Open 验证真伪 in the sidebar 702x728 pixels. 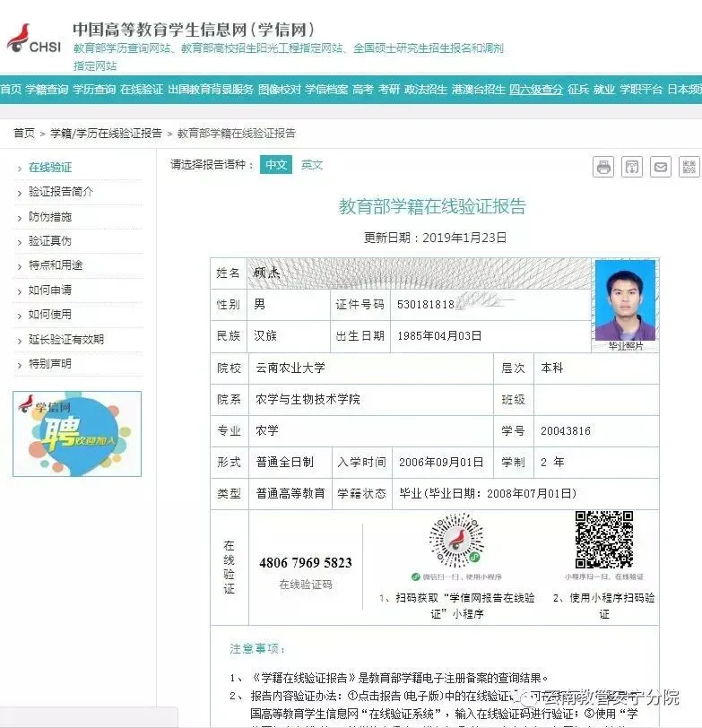coord(50,241)
